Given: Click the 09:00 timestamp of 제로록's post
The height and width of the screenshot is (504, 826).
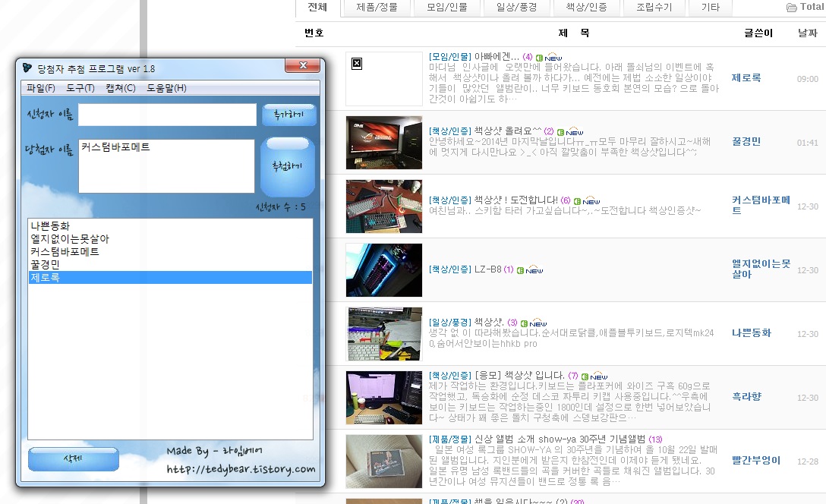Looking at the screenshot, I should (x=808, y=79).
